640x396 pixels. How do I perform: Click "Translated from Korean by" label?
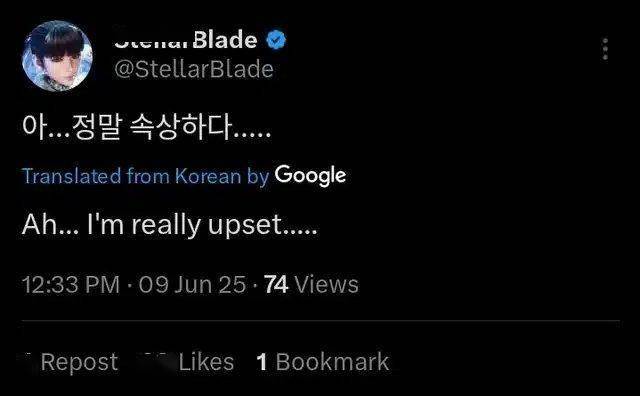click(146, 176)
